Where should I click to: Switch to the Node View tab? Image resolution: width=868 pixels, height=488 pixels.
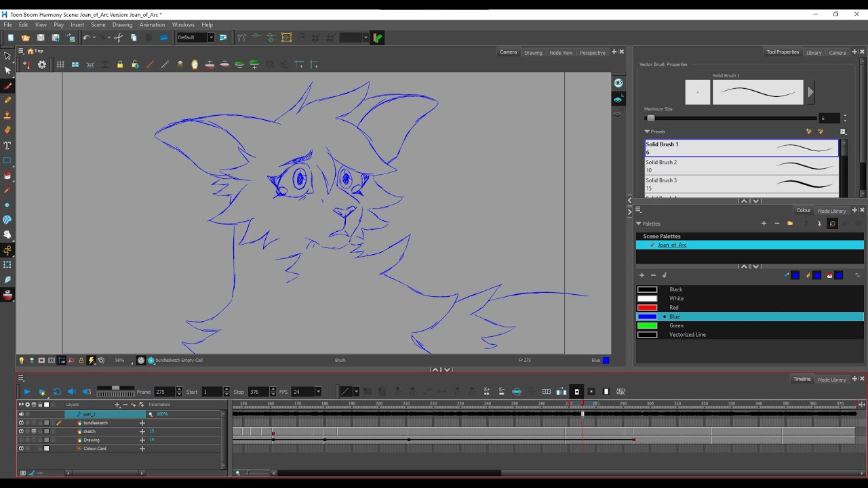coord(561,52)
